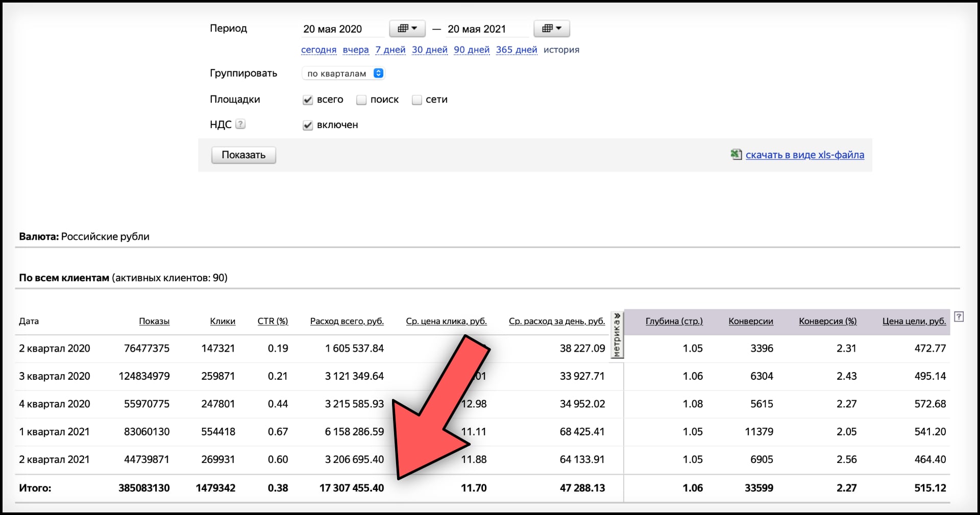The height and width of the screenshot is (515, 980).
Task: Sort by Конверсия (%) column header
Action: 828,321
